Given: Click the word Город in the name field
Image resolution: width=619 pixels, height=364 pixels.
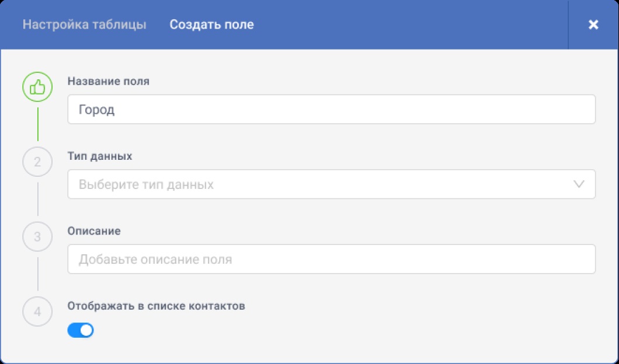Looking at the screenshot, I should click(x=96, y=110).
